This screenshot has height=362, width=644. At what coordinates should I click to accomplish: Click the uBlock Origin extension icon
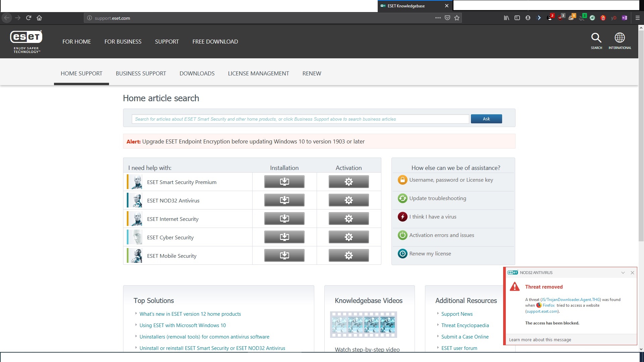click(560, 18)
